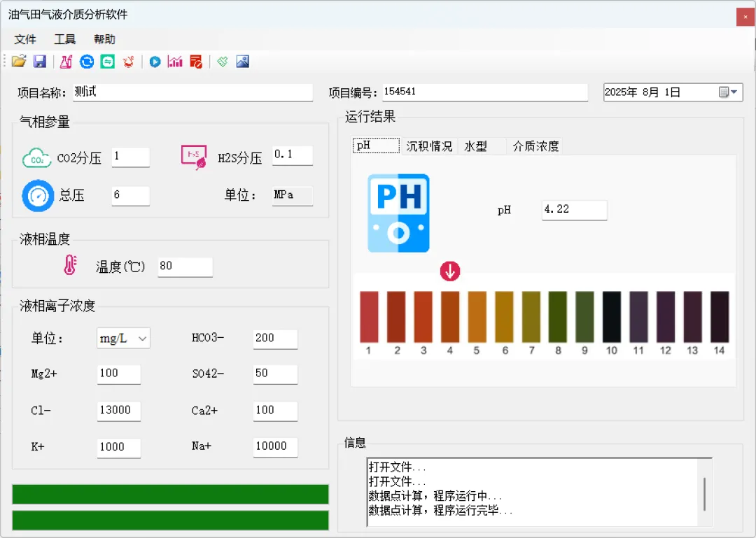Open the 文件 menu
This screenshot has height=538, width=756.
pyautogui.click(x=25, y=39)
